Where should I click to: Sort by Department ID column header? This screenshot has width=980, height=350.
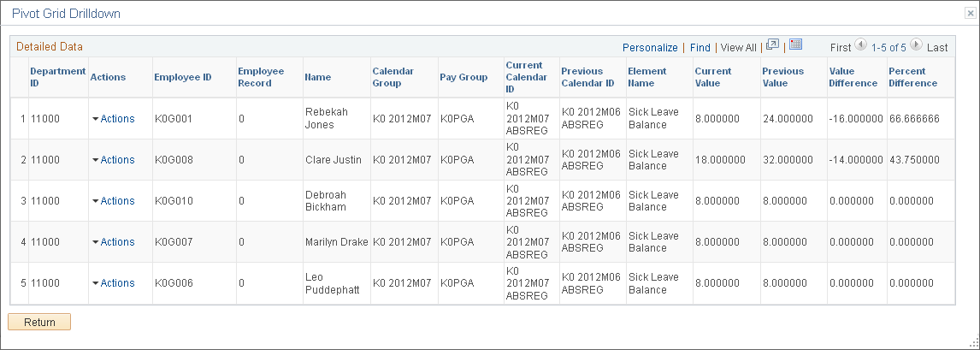[57, 77]
